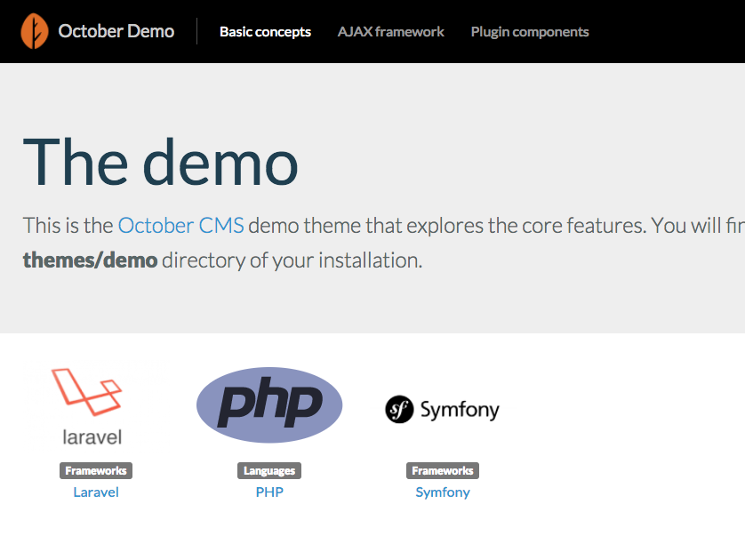
Task: Click the PHP elephant-blue oval logo
Action: (269, 404)
